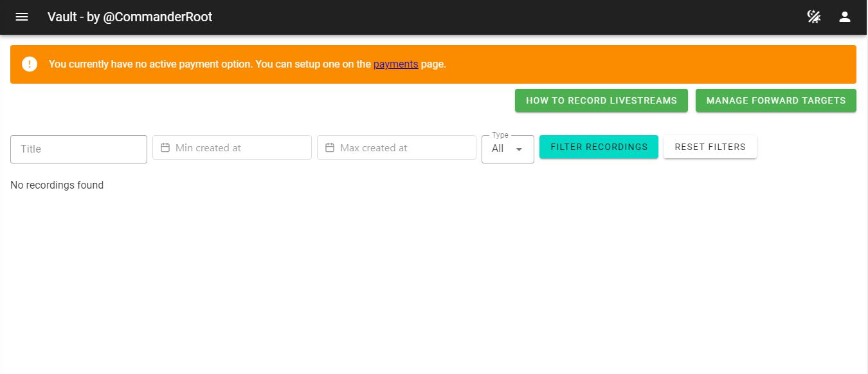This screenshot has height=374, width=868.
Task: Focus the Title input field
Action: [x=78, y=149]
